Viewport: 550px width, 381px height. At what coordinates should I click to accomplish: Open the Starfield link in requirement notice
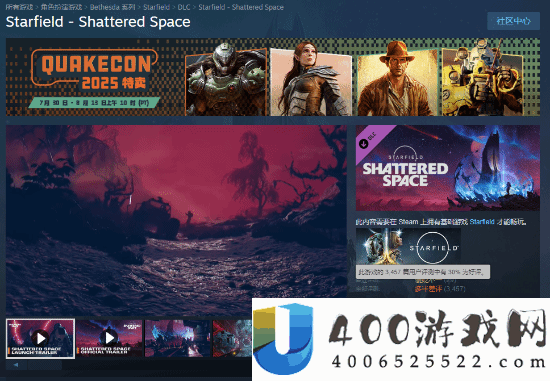pos(482,222)
